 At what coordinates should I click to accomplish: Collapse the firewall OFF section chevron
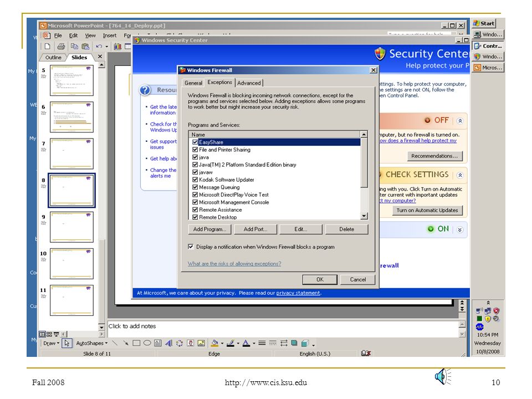pos(460,121)
